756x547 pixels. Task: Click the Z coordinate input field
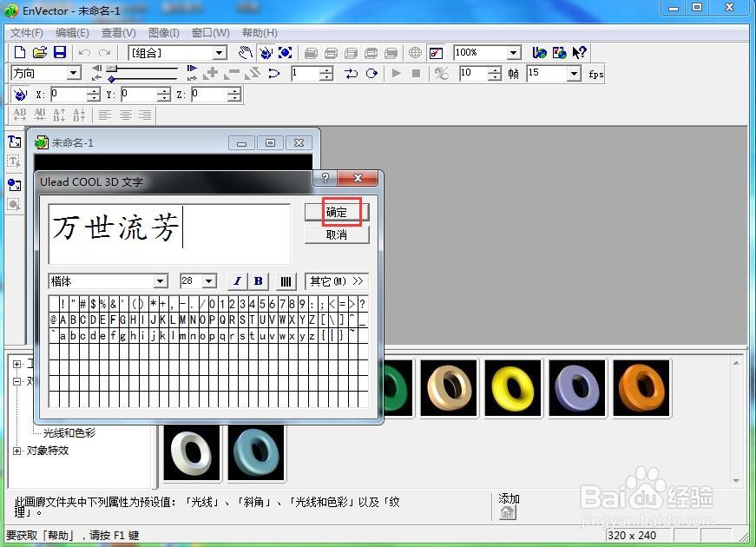[x=210, y=95]
